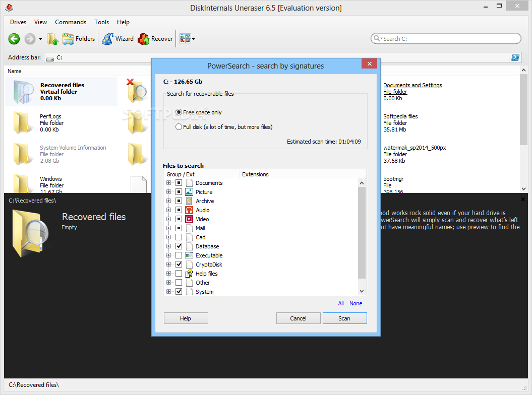
Task: Check the Executable group checkbox
Action: [x=179, y=255]
